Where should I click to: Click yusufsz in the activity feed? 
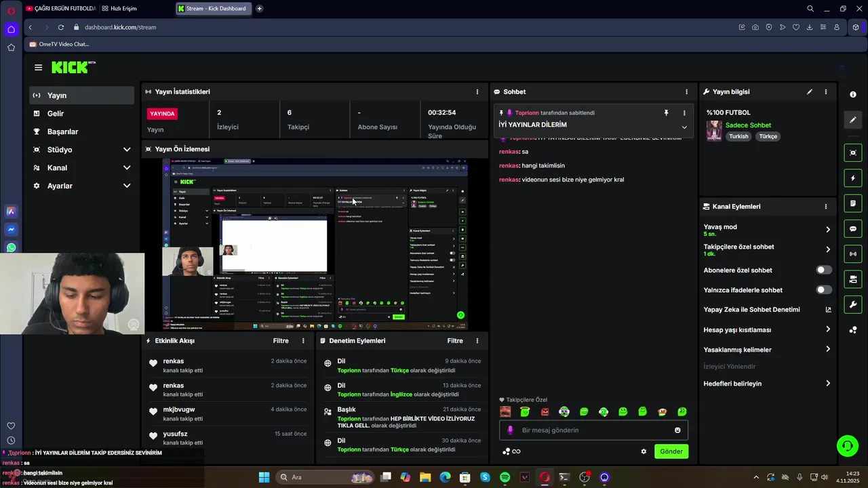[x=175, y=434]
